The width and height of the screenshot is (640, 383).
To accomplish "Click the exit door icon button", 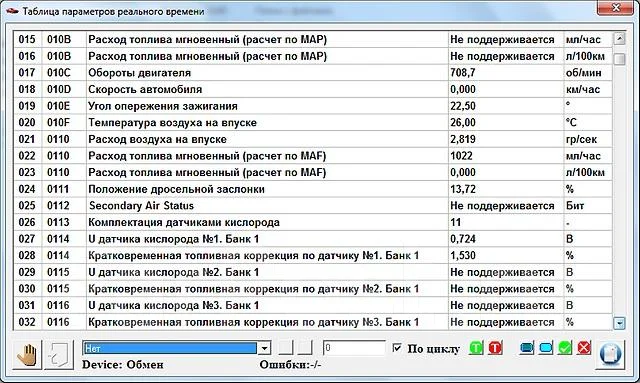I will coord(59,355).
